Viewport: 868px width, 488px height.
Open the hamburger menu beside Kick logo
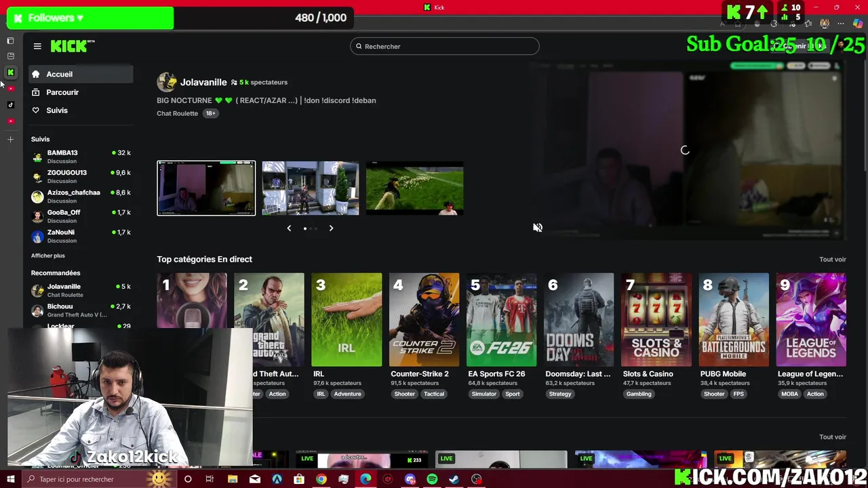[37, 46]
